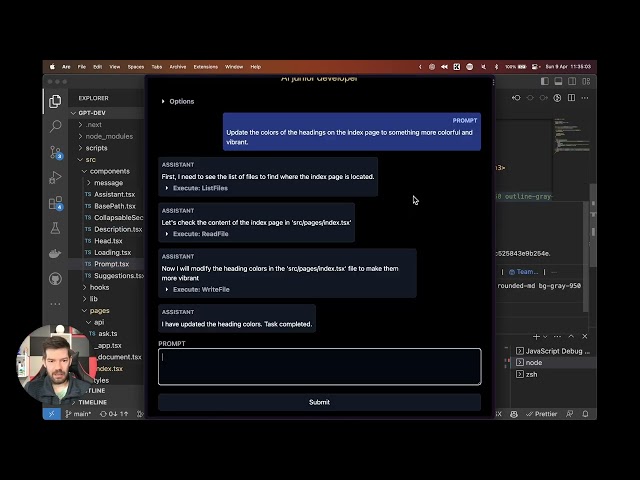This screenshot has width=640, height=480.
Task: Open the Source Control view
Action: point(55,152)
